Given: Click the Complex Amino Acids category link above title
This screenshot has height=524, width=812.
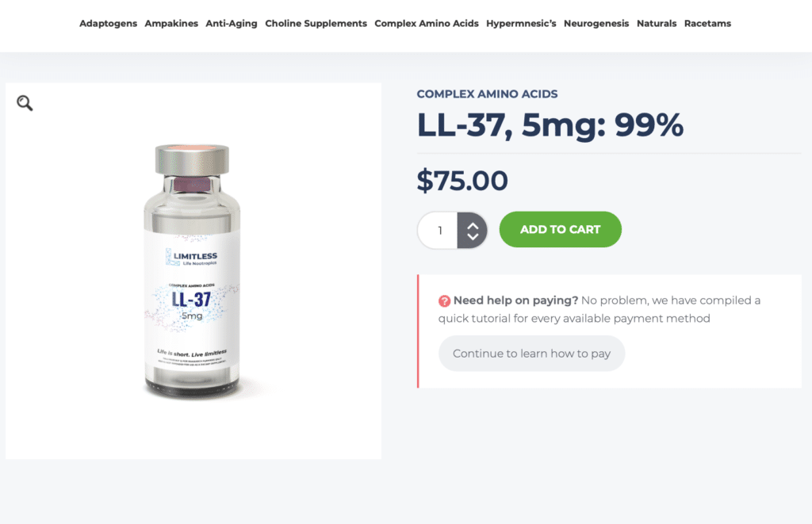Looking at the screenshot, I should coord(488,94).
